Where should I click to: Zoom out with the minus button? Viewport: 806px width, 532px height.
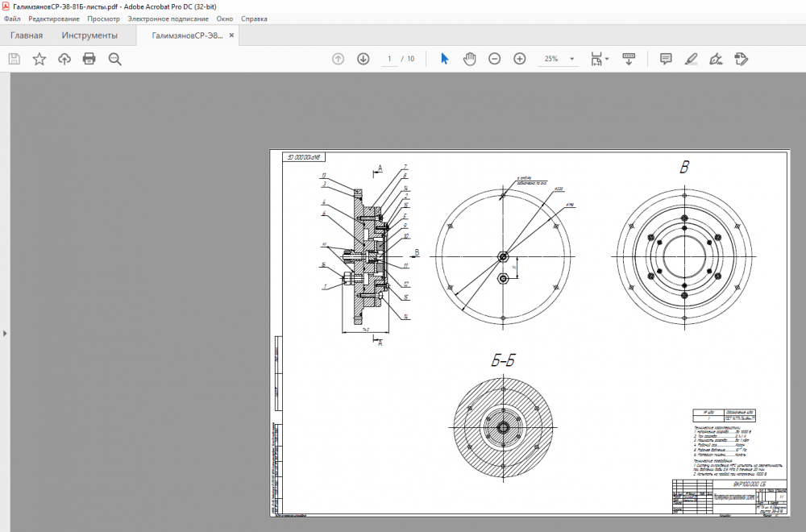pyautogui.click(x=495, y=59)
